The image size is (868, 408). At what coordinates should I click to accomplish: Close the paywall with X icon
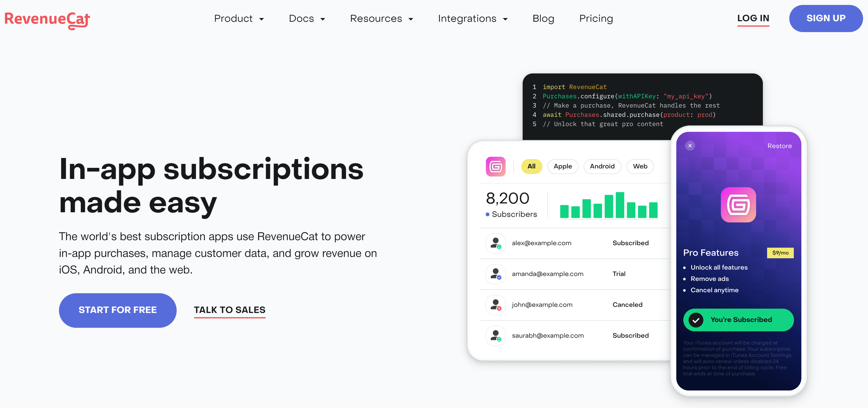[690, 146]
